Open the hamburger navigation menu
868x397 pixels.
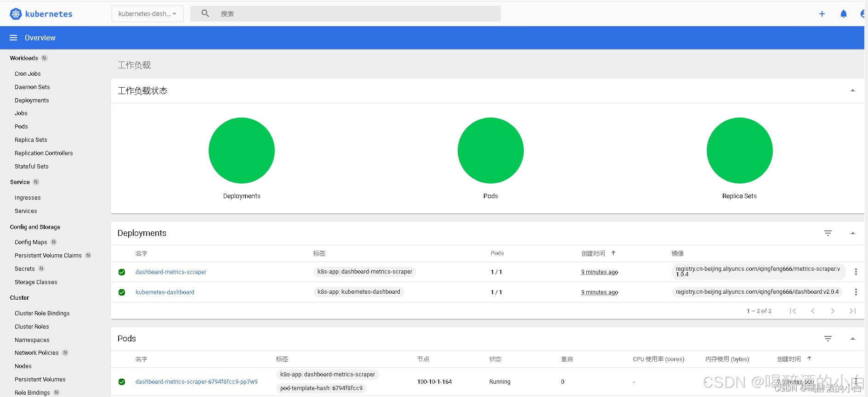tap(13, 38)
